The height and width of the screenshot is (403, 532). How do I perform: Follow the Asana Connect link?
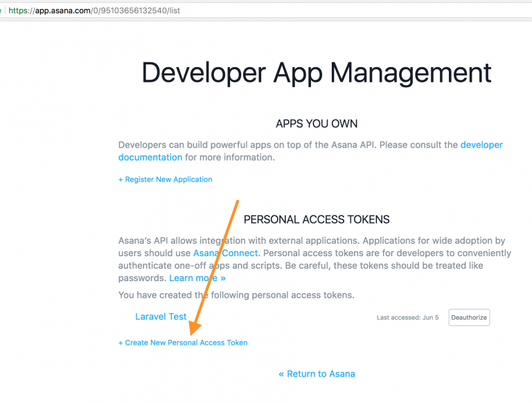(x=225, y=253)
